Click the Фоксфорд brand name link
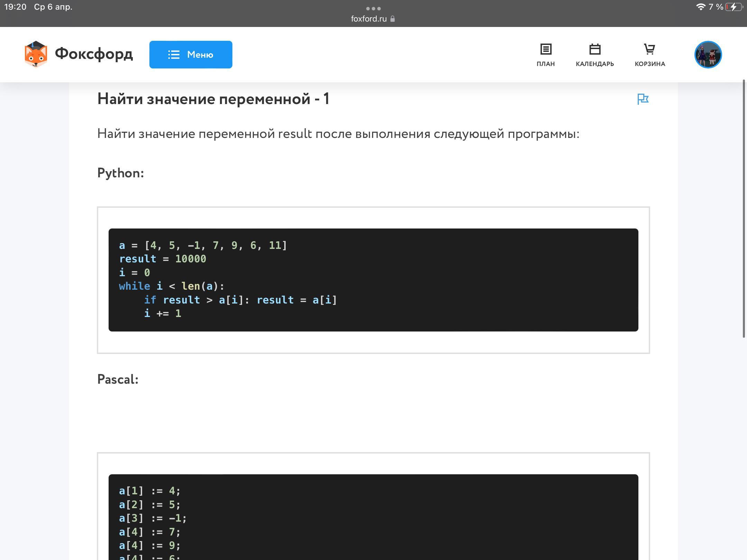This screenshot has height=560, width=747. pyautogui.click(x=94, y=54)
